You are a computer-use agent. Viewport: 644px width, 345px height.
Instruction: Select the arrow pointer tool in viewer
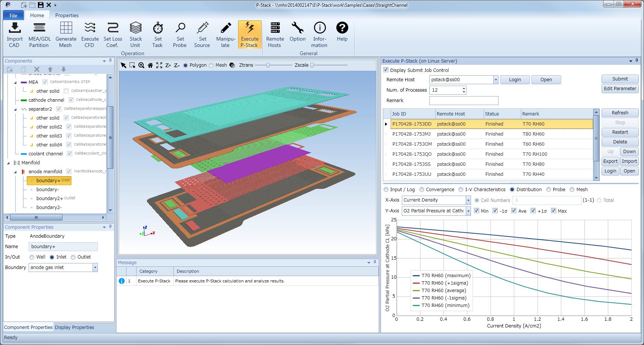click(124, 65)
